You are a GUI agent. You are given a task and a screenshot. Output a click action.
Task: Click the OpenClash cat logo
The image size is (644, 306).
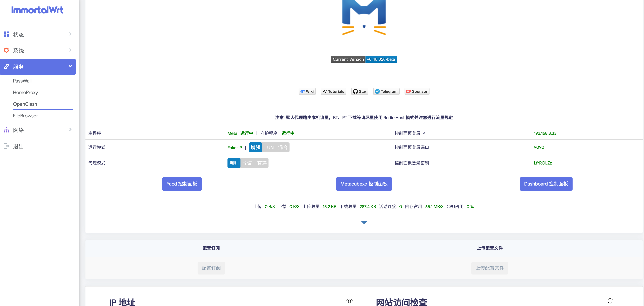[x=364, y=17]
